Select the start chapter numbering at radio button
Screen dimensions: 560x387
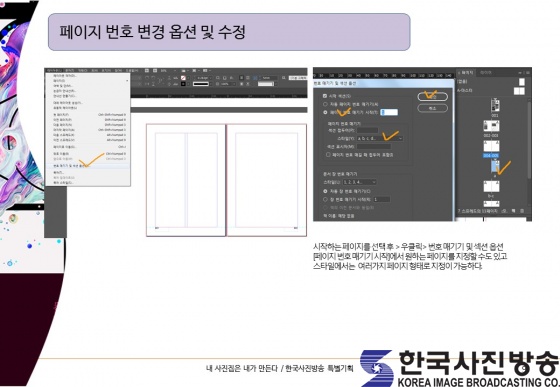(325, 200)
